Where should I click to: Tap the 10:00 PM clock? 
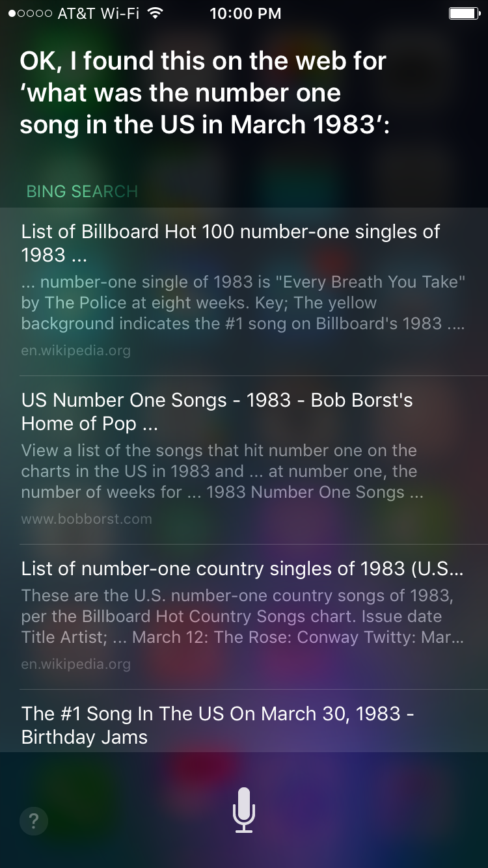pyautogui.click(x=245, y=14)
